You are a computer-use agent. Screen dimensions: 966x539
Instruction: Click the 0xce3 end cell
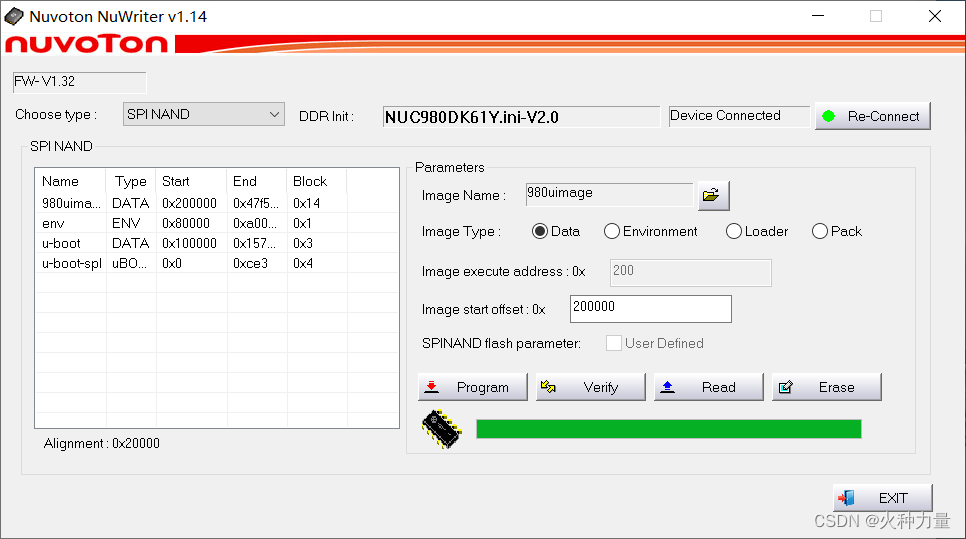point(250,264)
